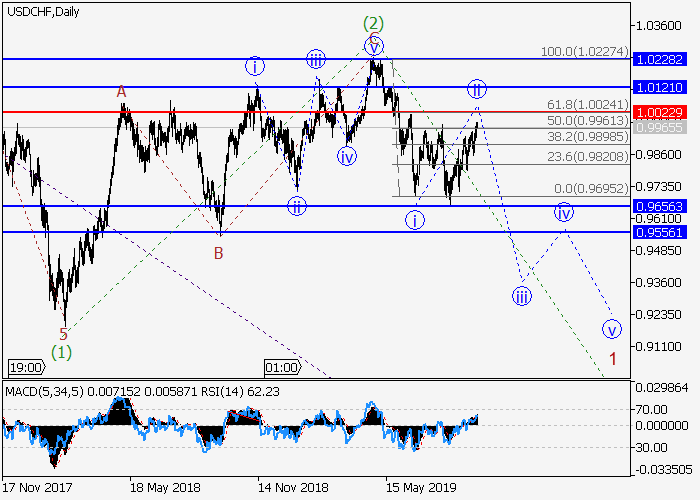Screen dimensions: 700x500
Task: Click the blue 1.01210 price level tag
Action: (x=660, y=87)
